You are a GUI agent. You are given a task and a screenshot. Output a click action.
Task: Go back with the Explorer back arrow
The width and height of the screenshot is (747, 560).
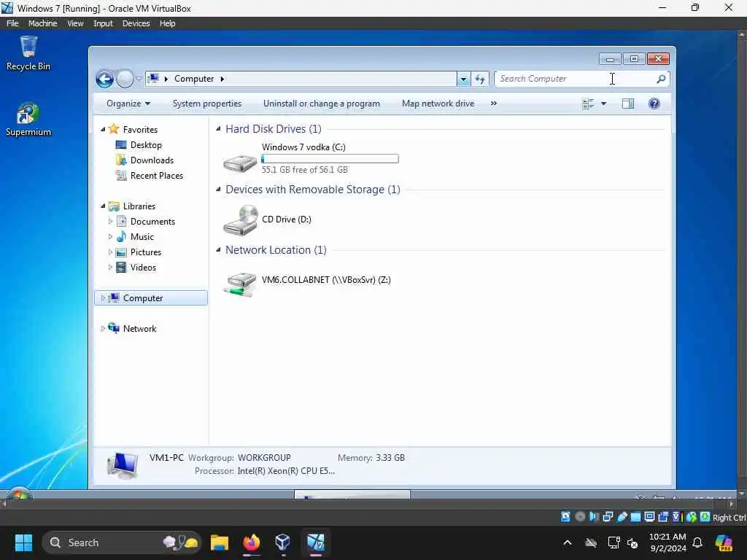click(x=105, y=79)
